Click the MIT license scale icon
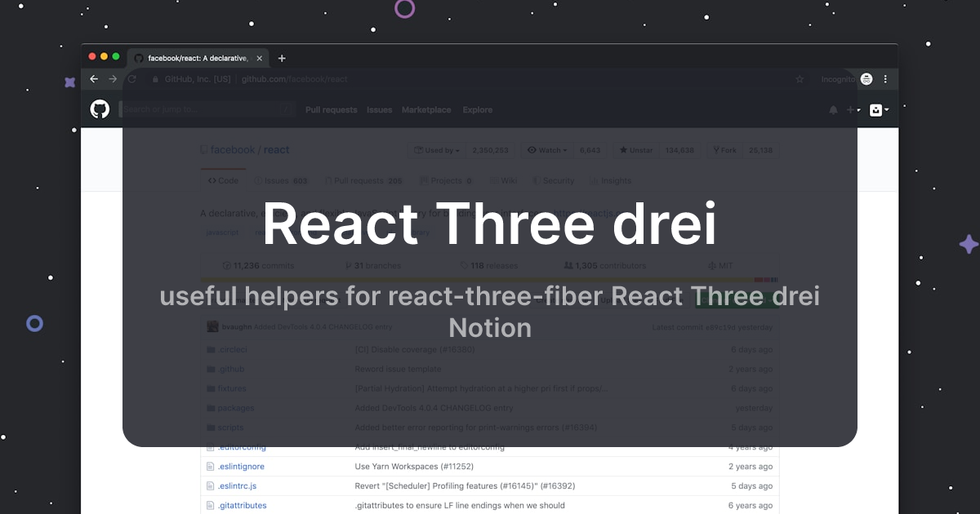 pos(710,265)
